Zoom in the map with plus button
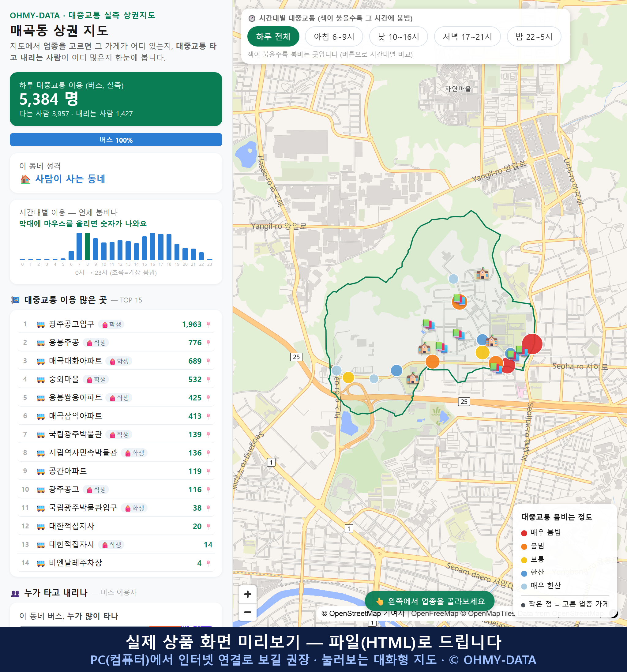The image size is (627, 672). [247, 594]
